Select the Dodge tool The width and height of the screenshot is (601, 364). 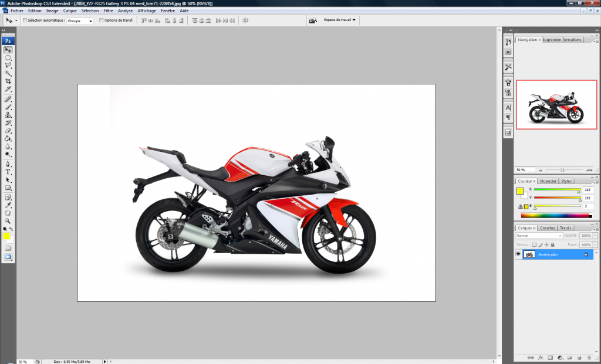coord(8,154)
